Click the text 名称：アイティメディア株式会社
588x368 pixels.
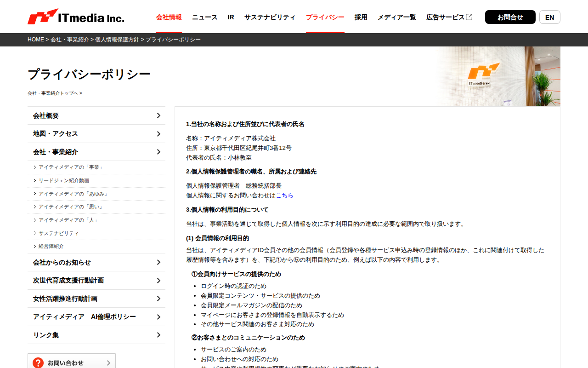pos(231,138)
